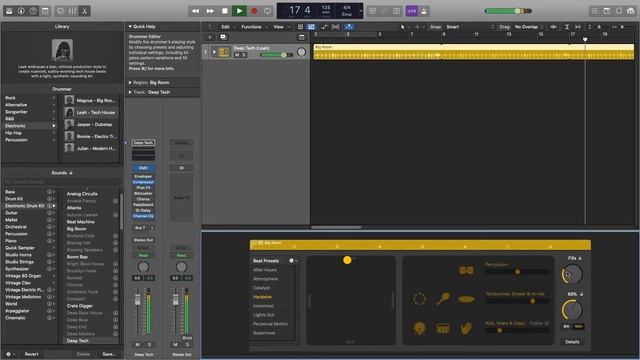Toggle Cycle mode button
The image size is (640, 360).
point(268,11)
